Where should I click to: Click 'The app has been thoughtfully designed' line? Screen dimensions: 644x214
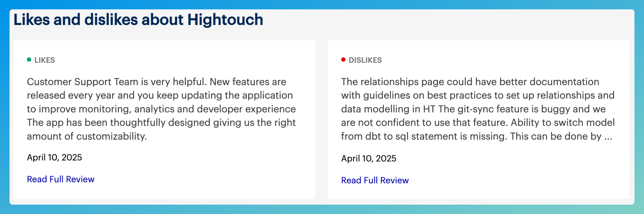(x=161, y=123)
